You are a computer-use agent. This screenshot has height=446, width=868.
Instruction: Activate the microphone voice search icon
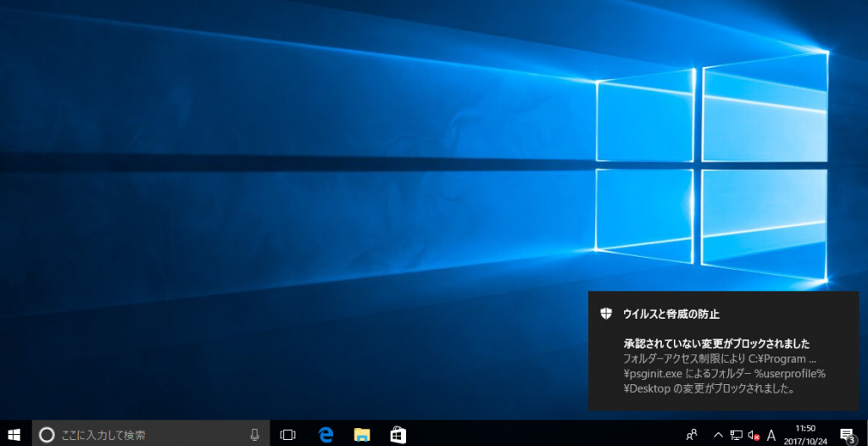pos(254,435)
